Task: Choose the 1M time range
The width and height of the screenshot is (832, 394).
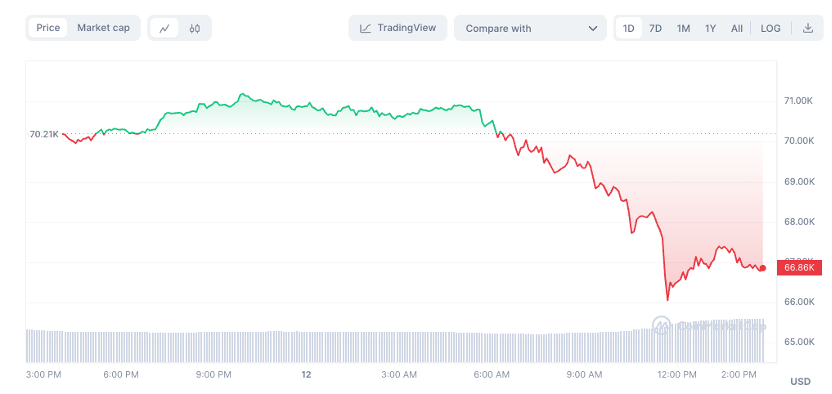Action: pos(683,28)
